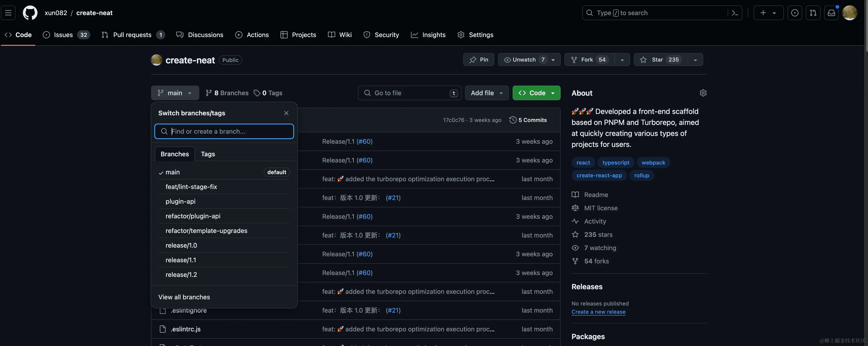Viewport: 868px width, 346px height.
Task: Open notifications inbox icon
Action: [831, 13]
